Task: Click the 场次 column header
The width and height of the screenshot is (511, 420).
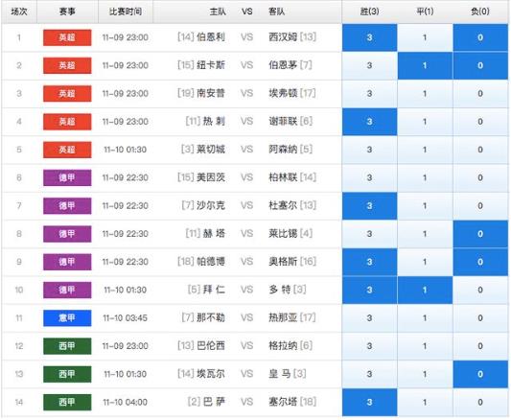Action: coord(19,12)
